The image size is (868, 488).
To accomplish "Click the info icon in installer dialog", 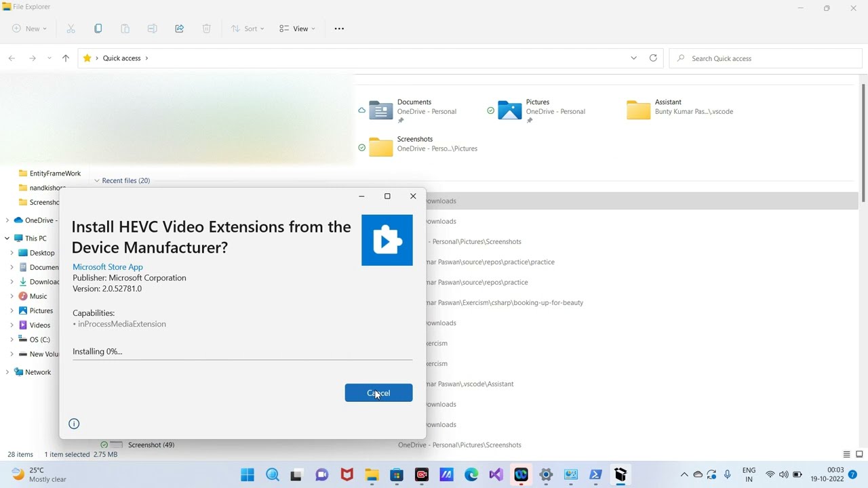I will (x=74, y=424).
